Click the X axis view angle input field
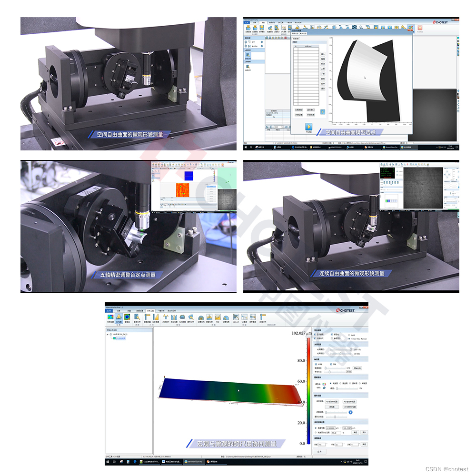This screenshot has height=476, width=476. point(322,445)
